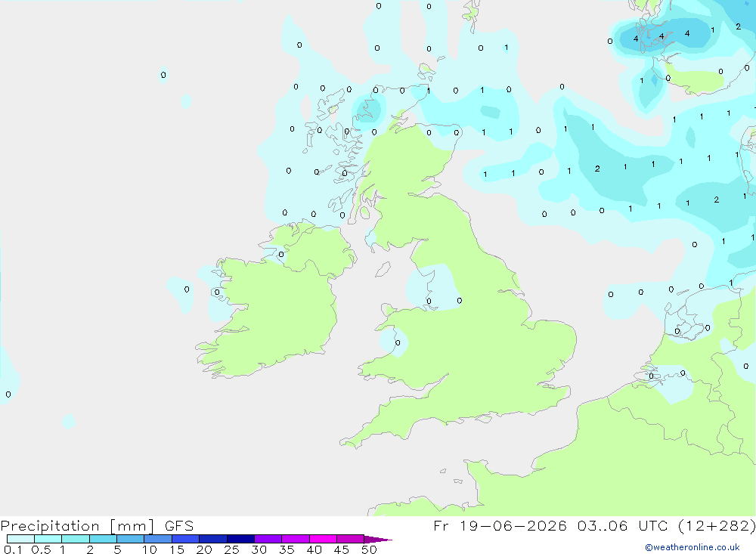The height and width of the screenshot is (554, 756).
Task: Click the 2 value near the top-right corner
Action: click(738, 26)
